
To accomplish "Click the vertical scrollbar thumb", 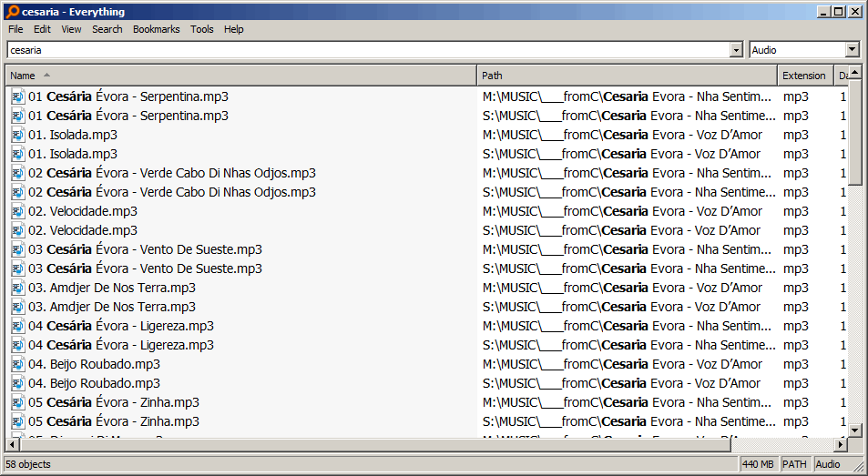I will 854,132.
